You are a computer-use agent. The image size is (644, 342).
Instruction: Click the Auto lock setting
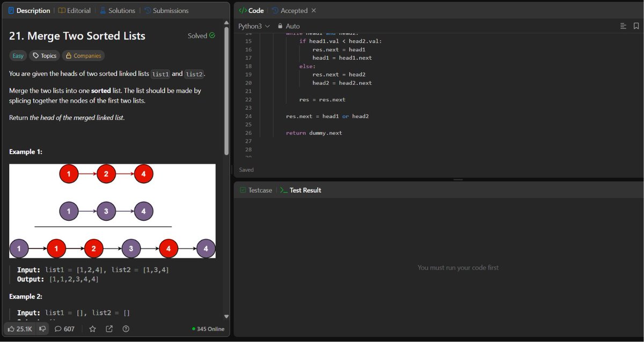(288, 26)
